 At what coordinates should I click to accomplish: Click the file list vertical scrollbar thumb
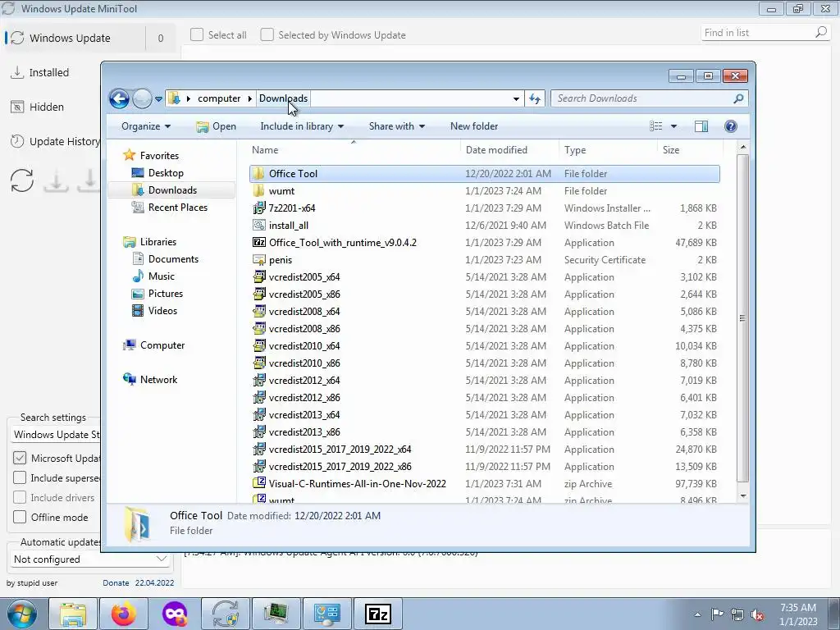point(742,318)
